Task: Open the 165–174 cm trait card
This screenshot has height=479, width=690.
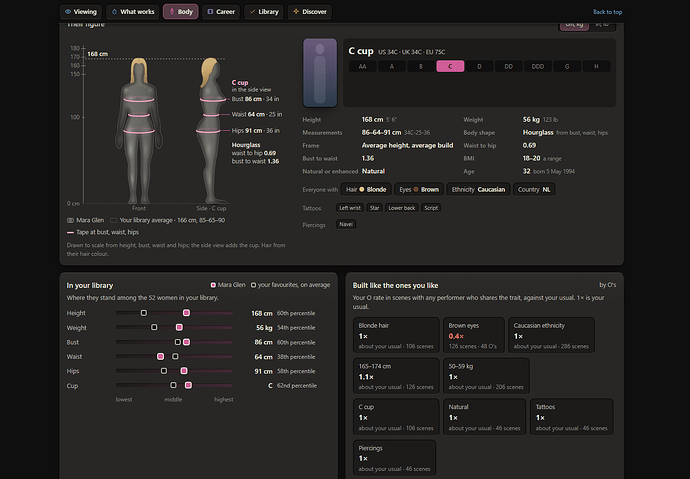Action: (x=396, y=376)
